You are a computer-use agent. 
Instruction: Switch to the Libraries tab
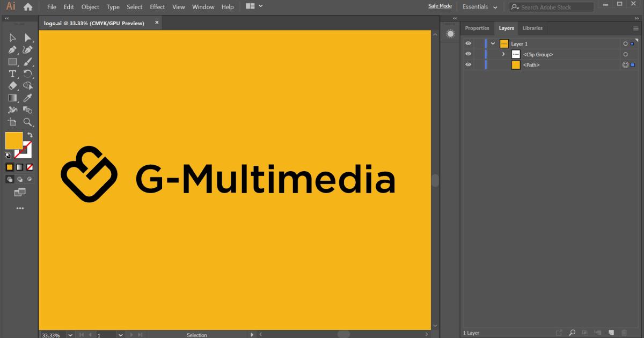[x=532, y=28]
